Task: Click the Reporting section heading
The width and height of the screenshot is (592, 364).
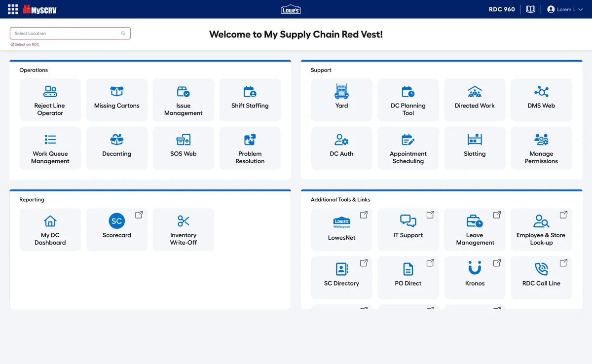Action: coord(32,200)
